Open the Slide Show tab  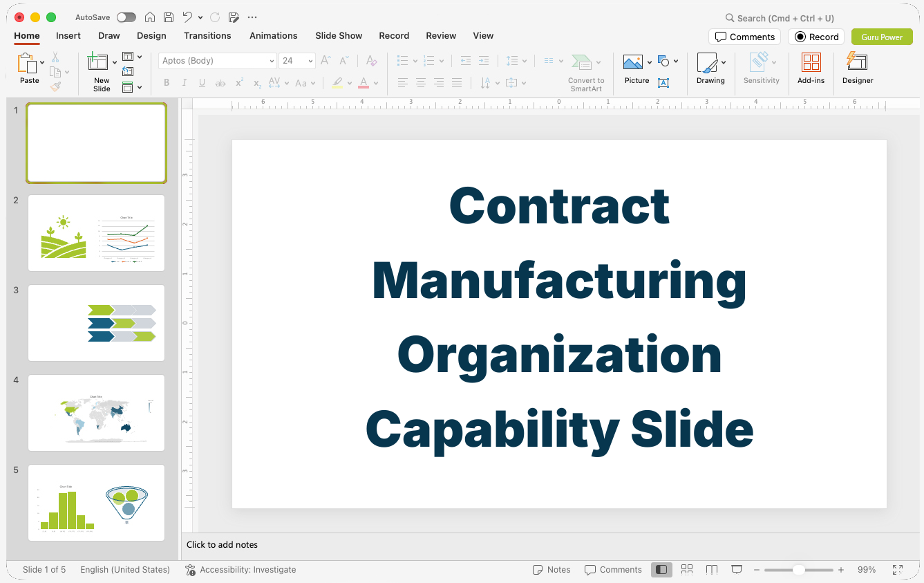coord(339,35)
